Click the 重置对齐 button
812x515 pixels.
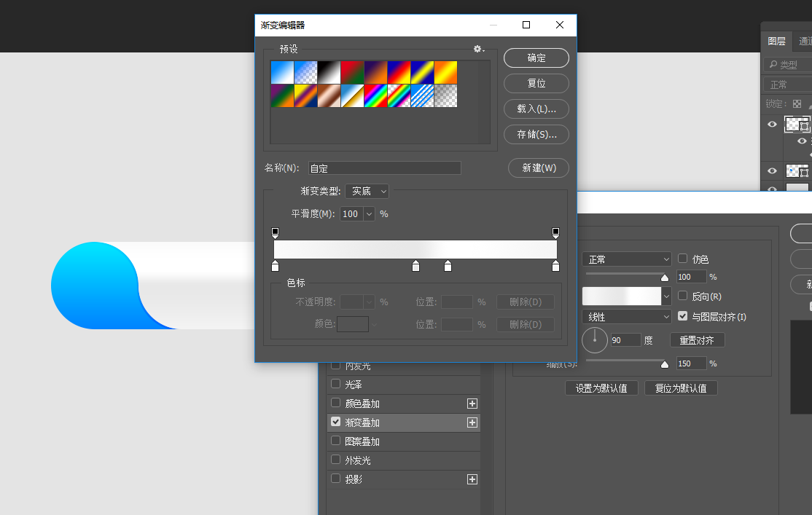click(697, 340)
